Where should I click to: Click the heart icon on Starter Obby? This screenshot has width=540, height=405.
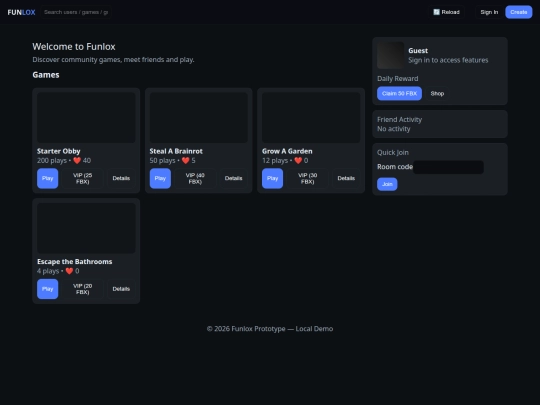click(77, 160)
